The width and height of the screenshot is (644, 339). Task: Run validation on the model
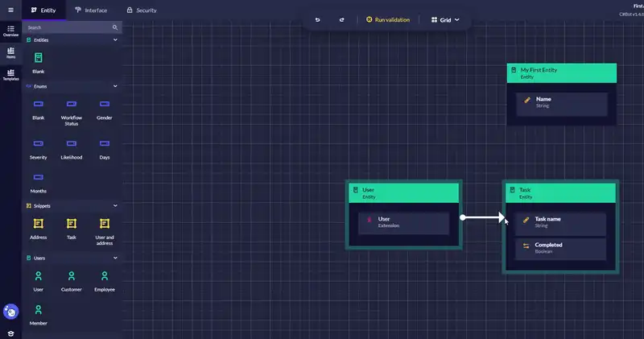[387, 19]
